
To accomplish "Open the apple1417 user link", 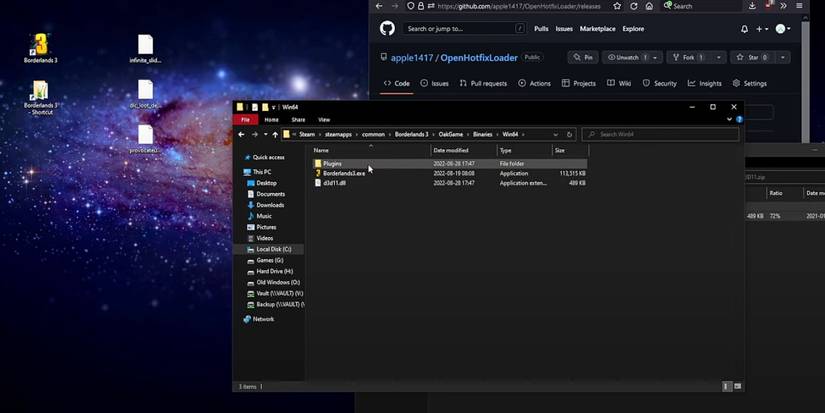I will click(x=411, y=58).
